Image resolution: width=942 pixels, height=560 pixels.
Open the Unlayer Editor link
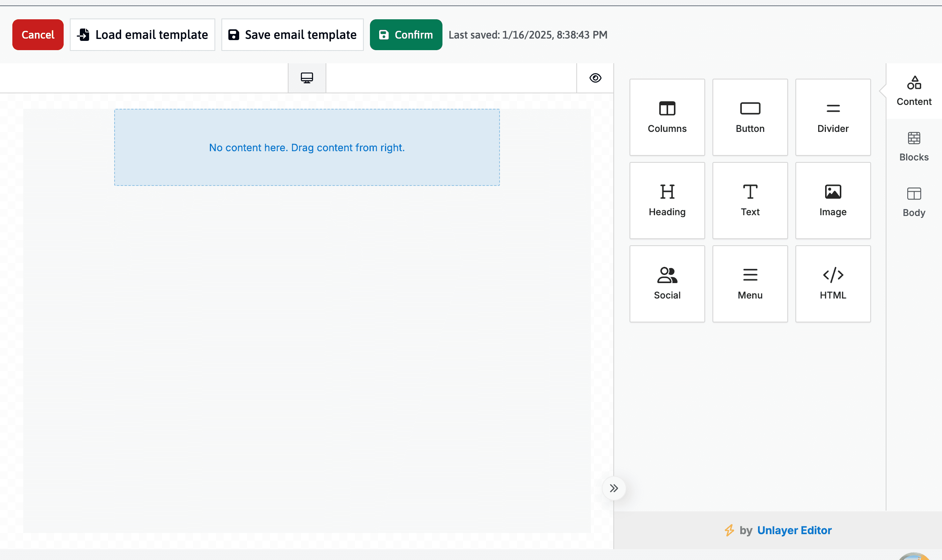[794, 530]
